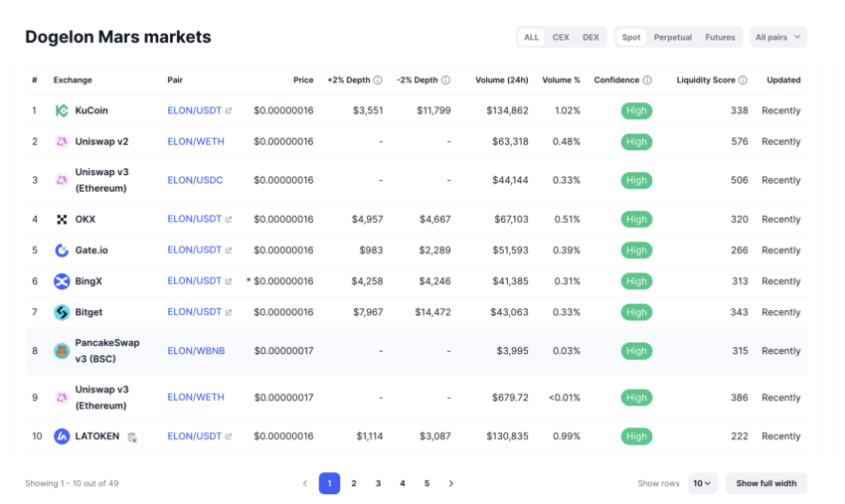Select the ALL exchanges filter
The width and height of the screenshot is (845, 504).
[x=532, y=37]
